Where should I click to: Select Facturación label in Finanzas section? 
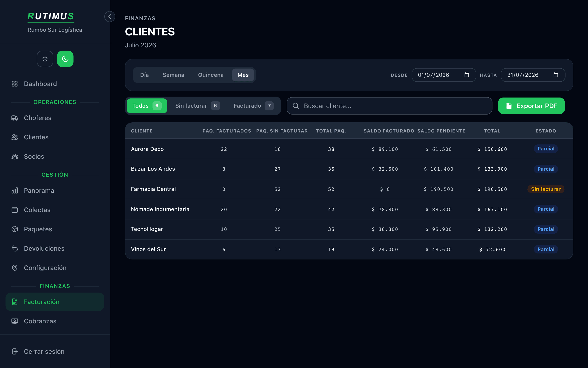click(x=42, y=302)
